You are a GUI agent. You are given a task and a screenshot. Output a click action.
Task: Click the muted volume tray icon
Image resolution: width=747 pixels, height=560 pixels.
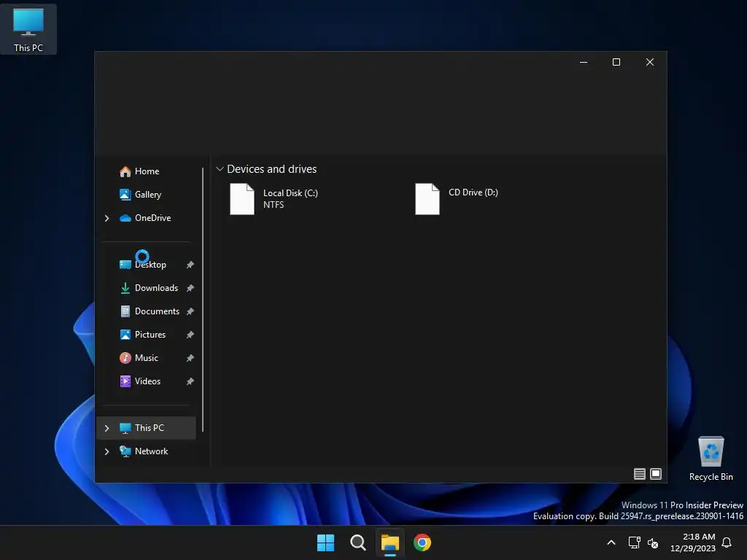pyautogui.click(x=653, y=542)
